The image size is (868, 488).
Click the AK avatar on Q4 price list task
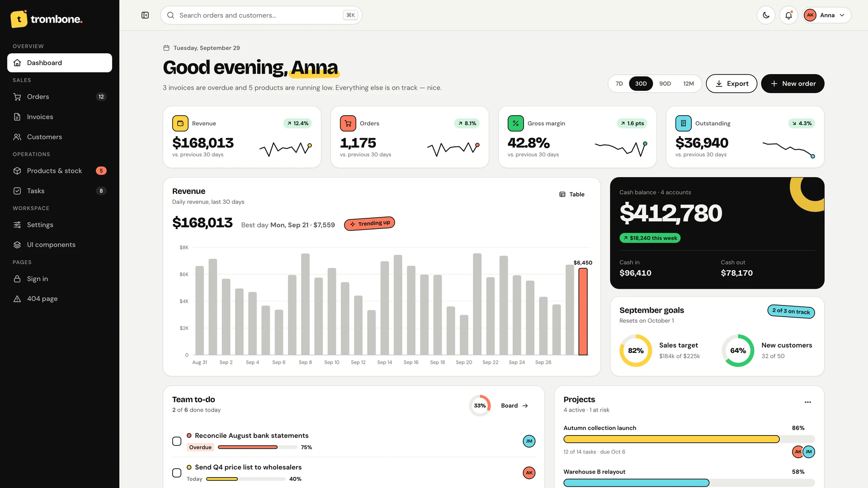point(529,473)
